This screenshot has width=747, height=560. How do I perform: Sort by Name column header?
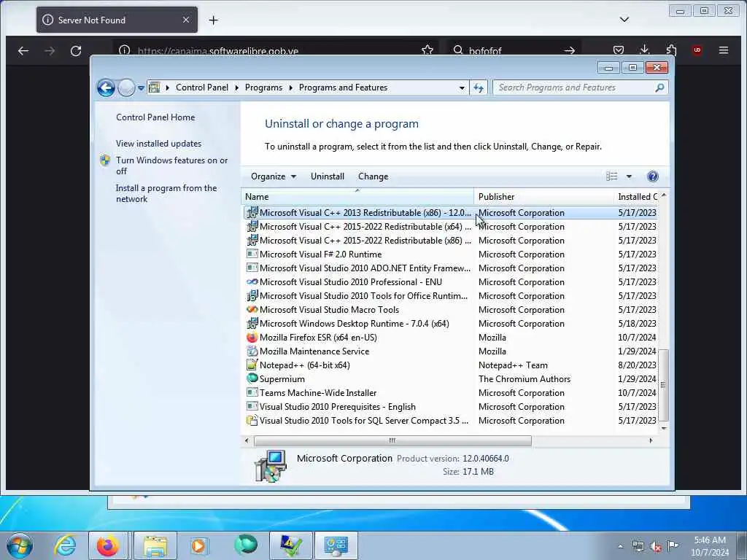coord(357,197)
